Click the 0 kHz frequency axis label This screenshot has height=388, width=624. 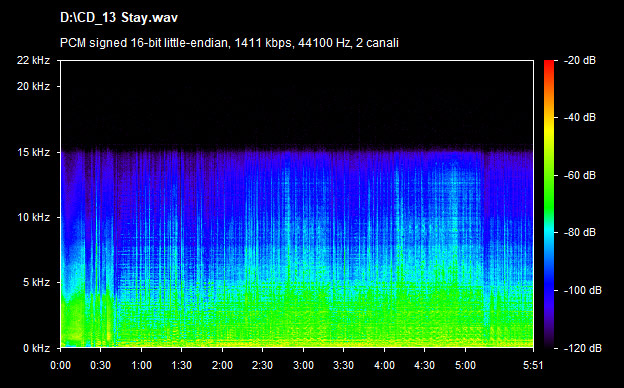(36, 348)
